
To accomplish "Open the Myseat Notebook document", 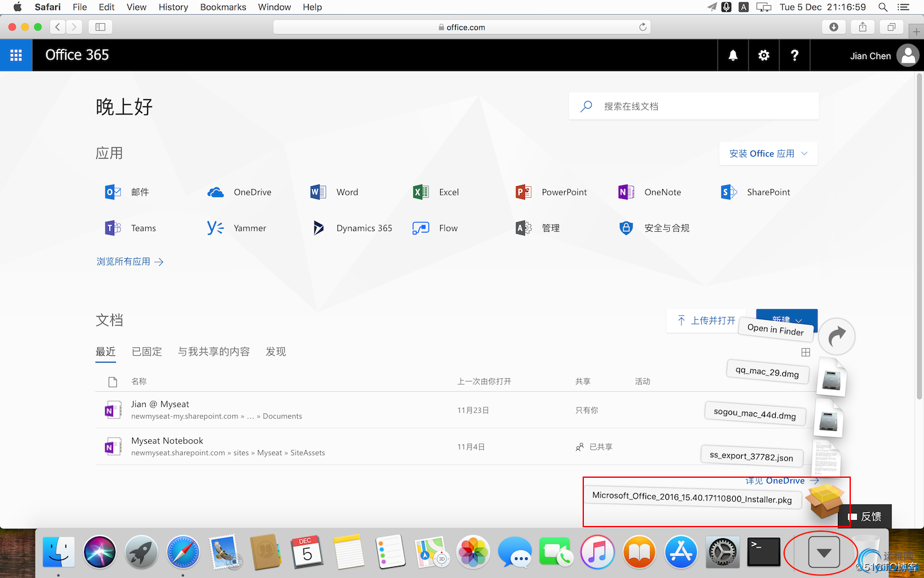I will click(167, 441).
